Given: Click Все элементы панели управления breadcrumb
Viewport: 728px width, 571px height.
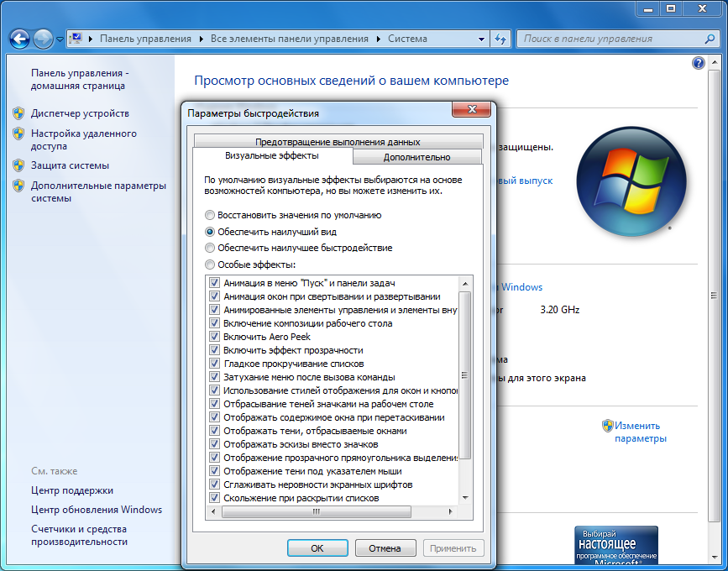Looking at the screenshot, I should (x=289, y=39).
